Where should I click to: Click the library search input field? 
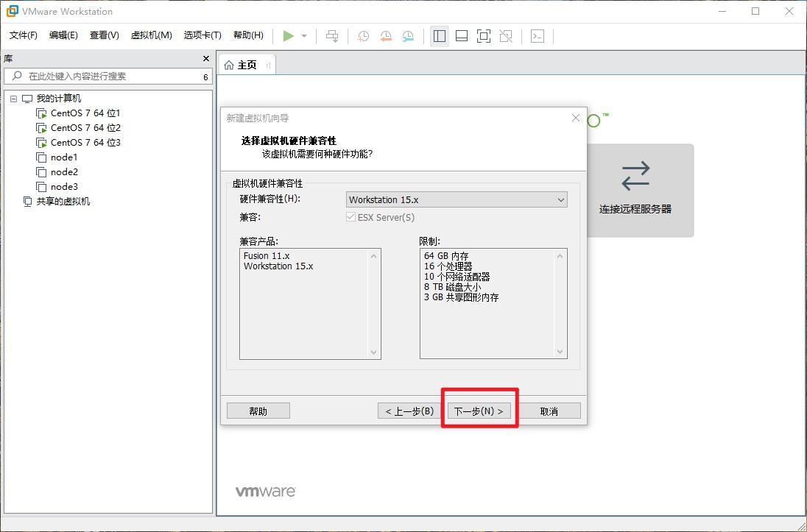click(108, 76)
